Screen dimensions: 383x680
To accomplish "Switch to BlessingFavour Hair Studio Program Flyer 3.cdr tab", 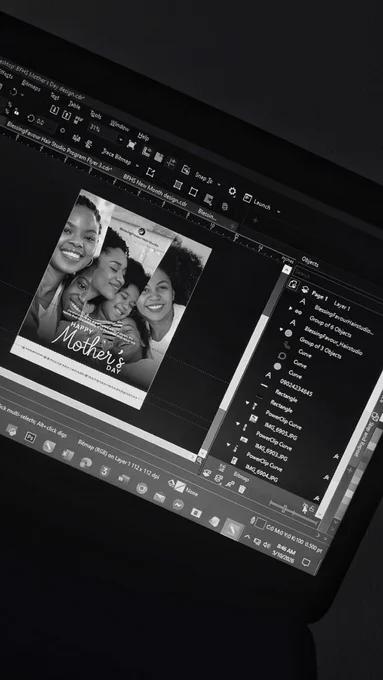I will 59,147.
